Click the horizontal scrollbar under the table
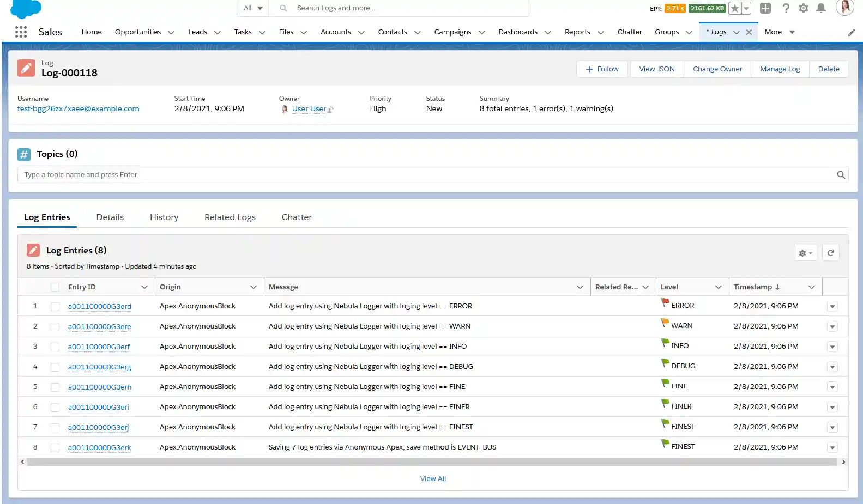The image size is (863, 504). click(x=432, y=462)
